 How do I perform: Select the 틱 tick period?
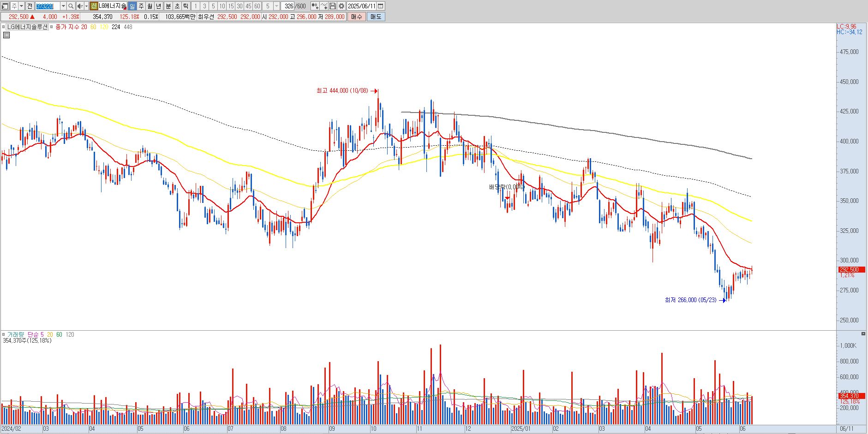pyautogui.click(x=186, y=6)
